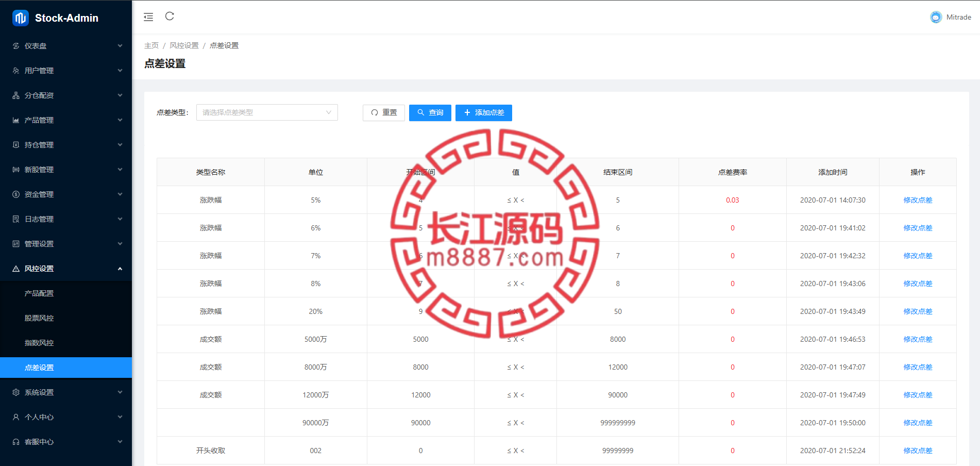
Task: Click the 分仓配资 hierarchy icon
Action: tap(16, 95)
